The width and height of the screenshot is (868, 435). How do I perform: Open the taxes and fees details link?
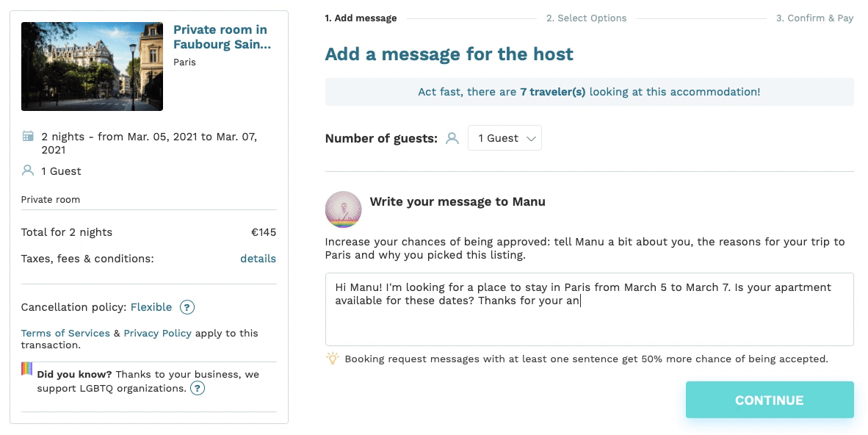258,259
